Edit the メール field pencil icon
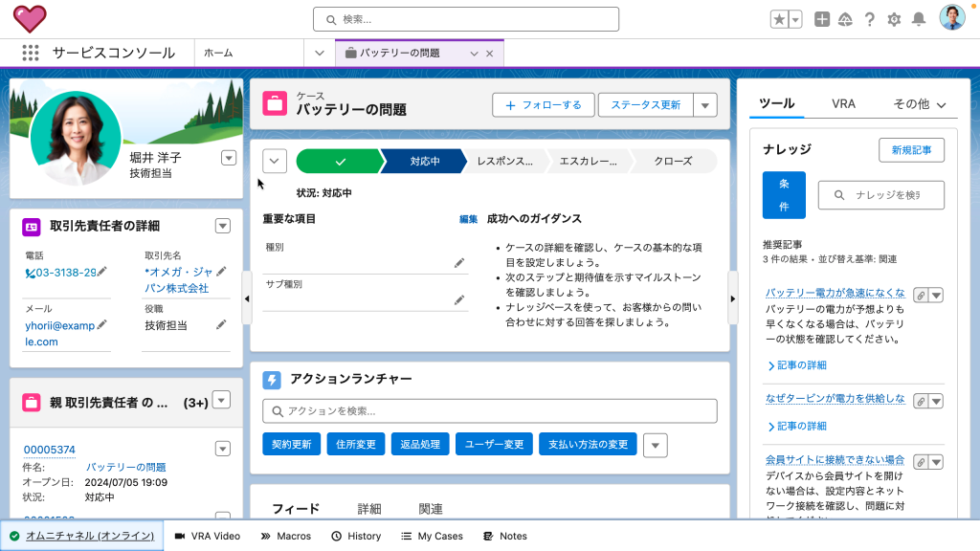The image size is (980, 551). pos(101,325)
